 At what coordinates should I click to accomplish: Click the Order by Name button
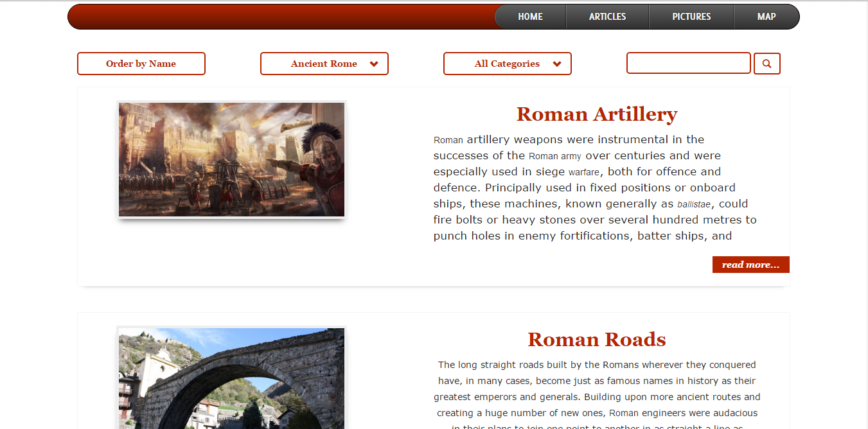pos(141,64)
